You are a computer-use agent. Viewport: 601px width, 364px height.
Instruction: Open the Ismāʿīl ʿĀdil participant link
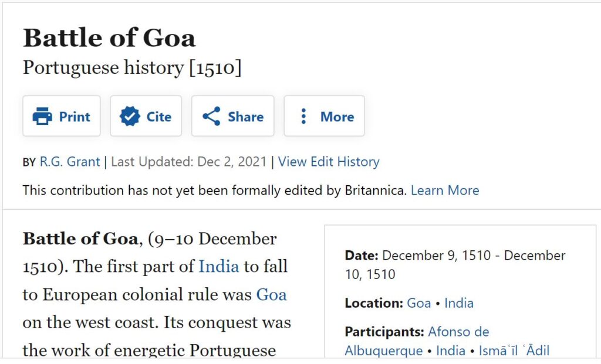pos(514,351)
